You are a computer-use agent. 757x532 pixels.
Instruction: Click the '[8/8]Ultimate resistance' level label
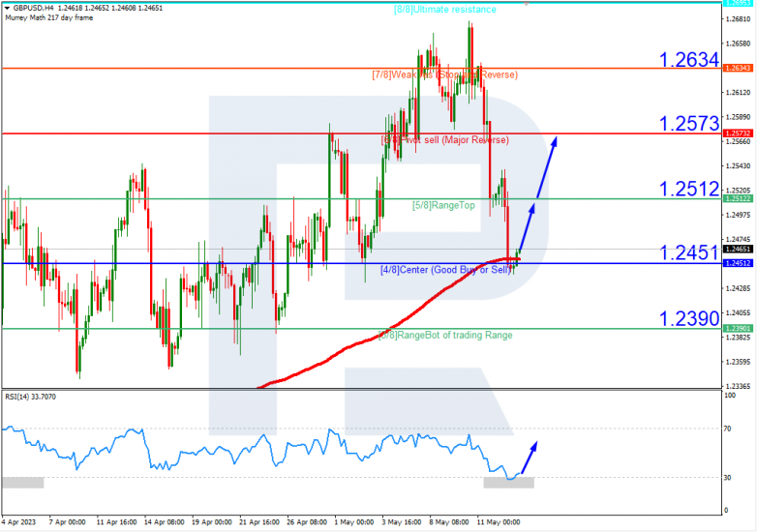(x=444, y=10)
